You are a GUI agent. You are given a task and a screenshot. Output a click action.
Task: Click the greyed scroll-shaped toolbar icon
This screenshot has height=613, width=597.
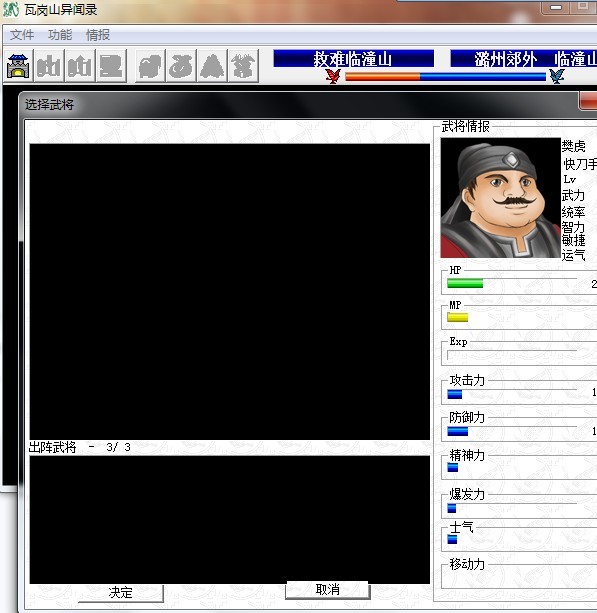(111, 66)
